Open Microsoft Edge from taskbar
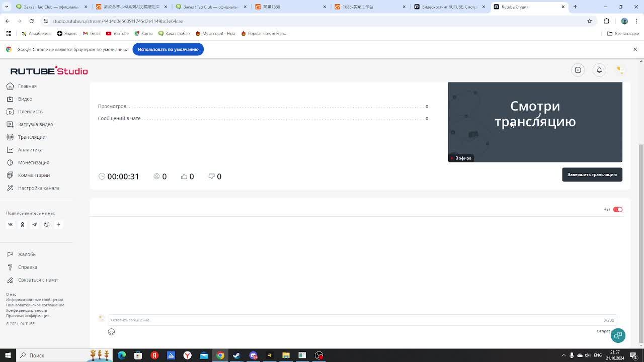The height and width of the screenshot is (362, 644). pyautogui.click(x=121, y=355)
